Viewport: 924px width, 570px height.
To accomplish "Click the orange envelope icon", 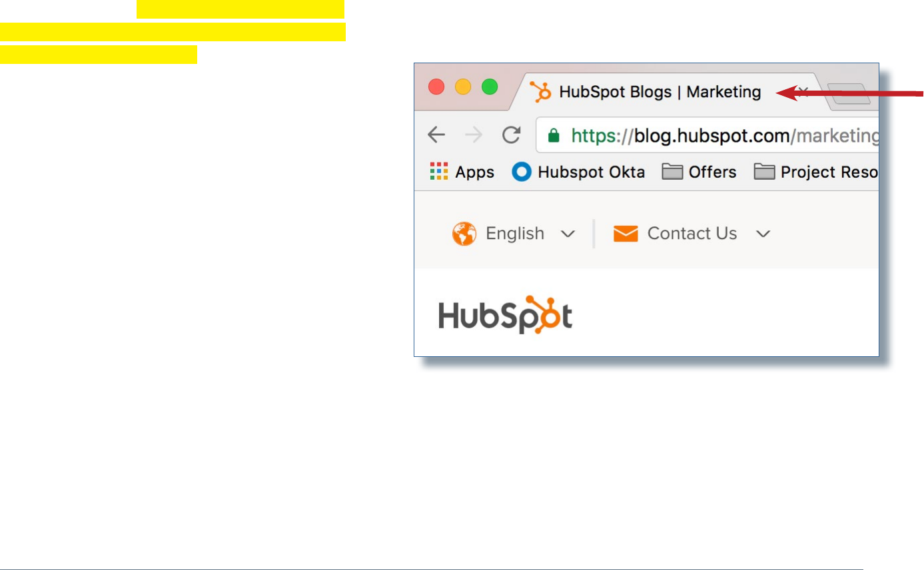I will pyautogui.click(x=626, y=234).
